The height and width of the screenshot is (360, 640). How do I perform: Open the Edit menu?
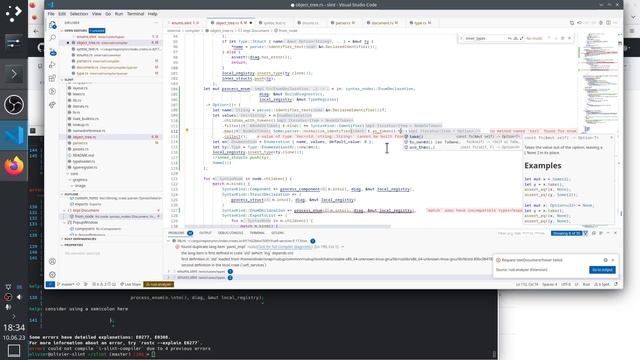tap(62, 14)
